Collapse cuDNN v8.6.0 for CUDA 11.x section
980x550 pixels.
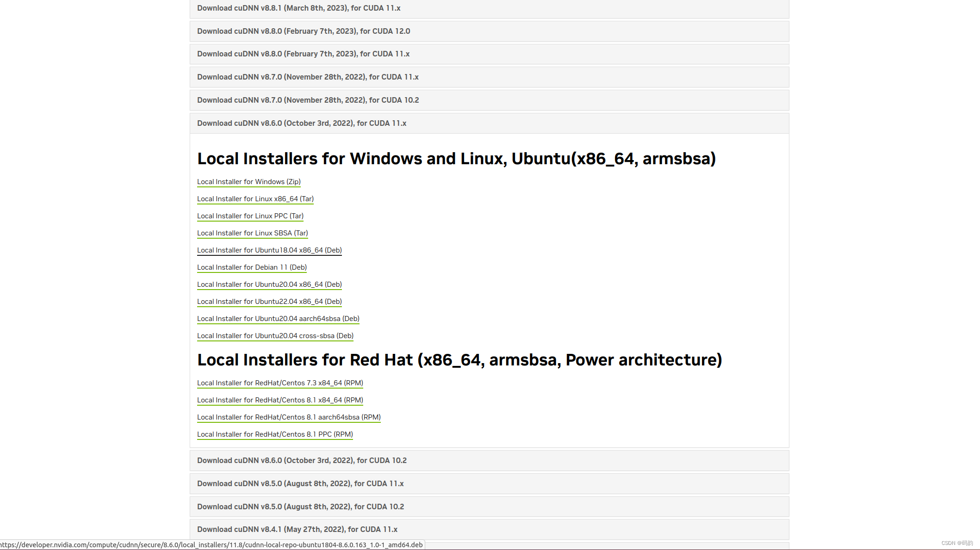[x=489, y=123]
